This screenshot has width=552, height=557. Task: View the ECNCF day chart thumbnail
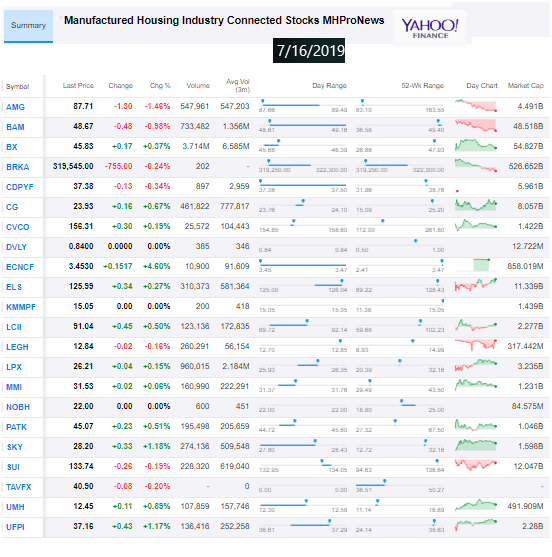pos(476,265)
